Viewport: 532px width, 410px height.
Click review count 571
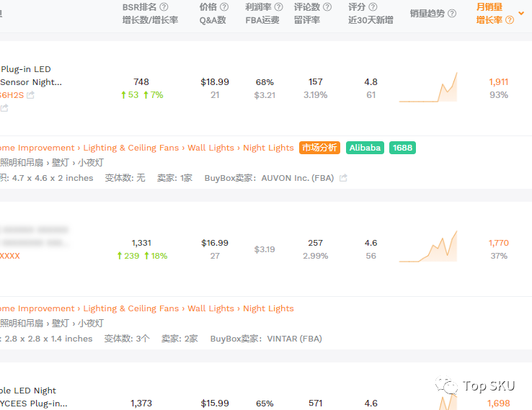tap(316, 404)
